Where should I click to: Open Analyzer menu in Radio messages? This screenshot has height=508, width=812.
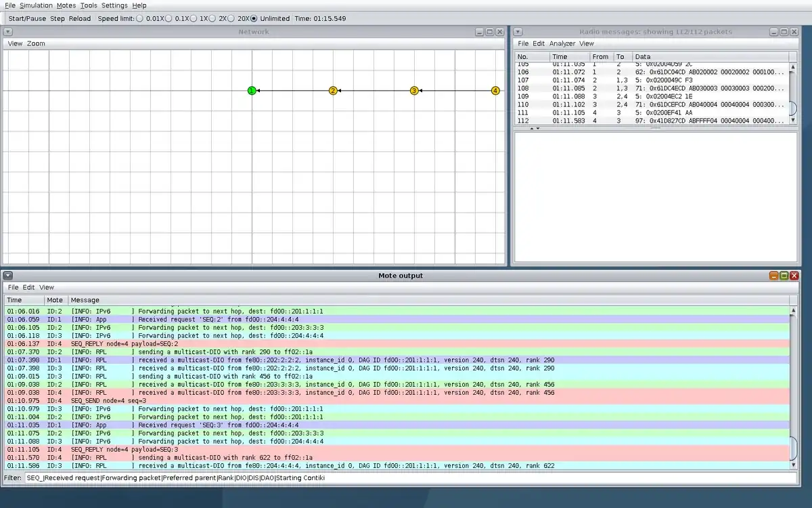562,43
